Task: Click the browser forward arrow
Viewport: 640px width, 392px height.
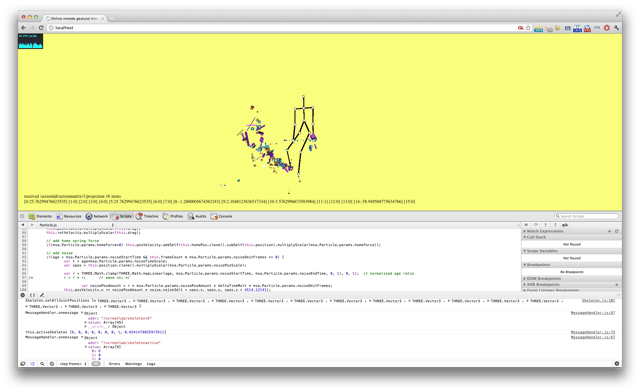Action: [32, 28]
